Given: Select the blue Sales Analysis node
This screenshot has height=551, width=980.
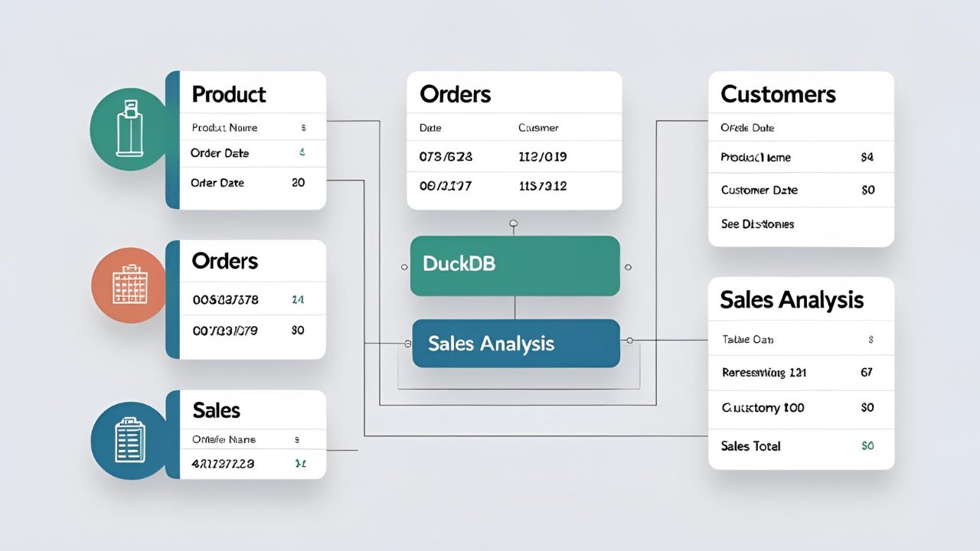Looking at the screenshot, I should [516, 344].
